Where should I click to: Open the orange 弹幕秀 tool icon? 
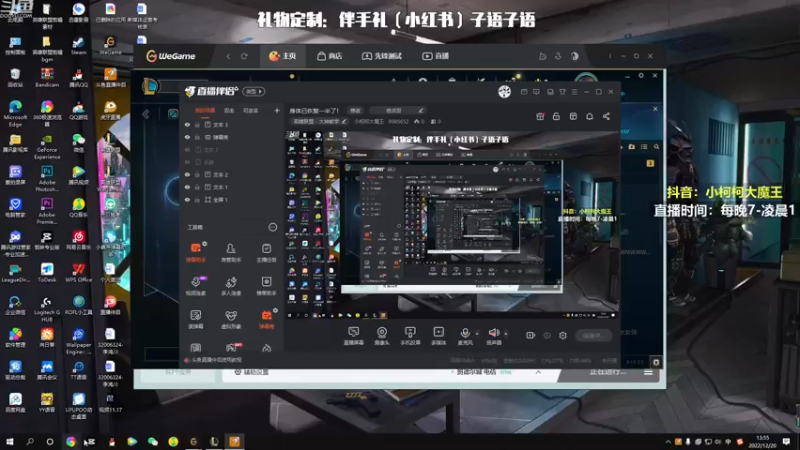tap(266, 319)
